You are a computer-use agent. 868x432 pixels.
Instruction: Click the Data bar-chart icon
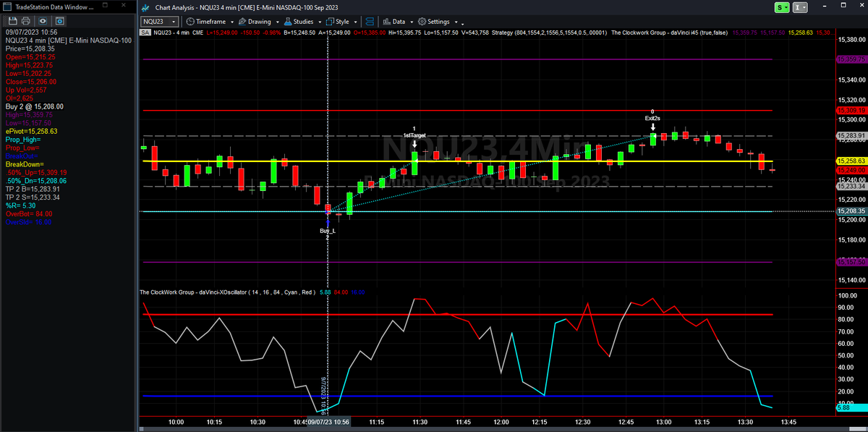[387, 22]
